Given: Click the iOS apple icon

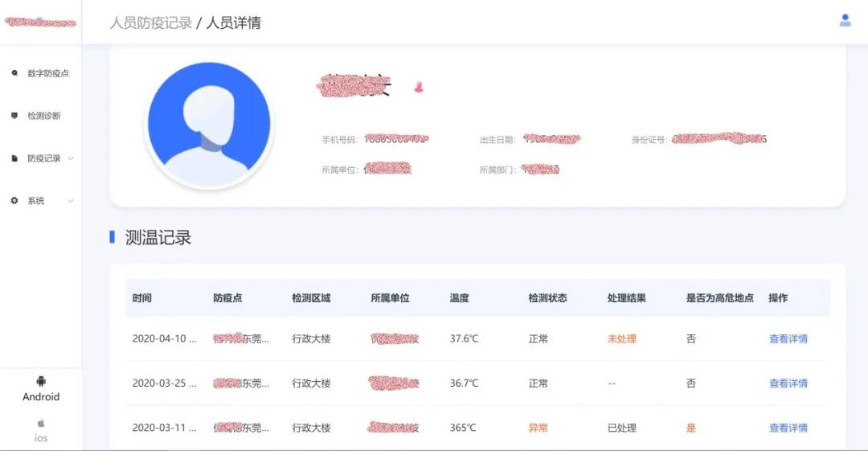Looking at the screenshot, I should [41, 423].
